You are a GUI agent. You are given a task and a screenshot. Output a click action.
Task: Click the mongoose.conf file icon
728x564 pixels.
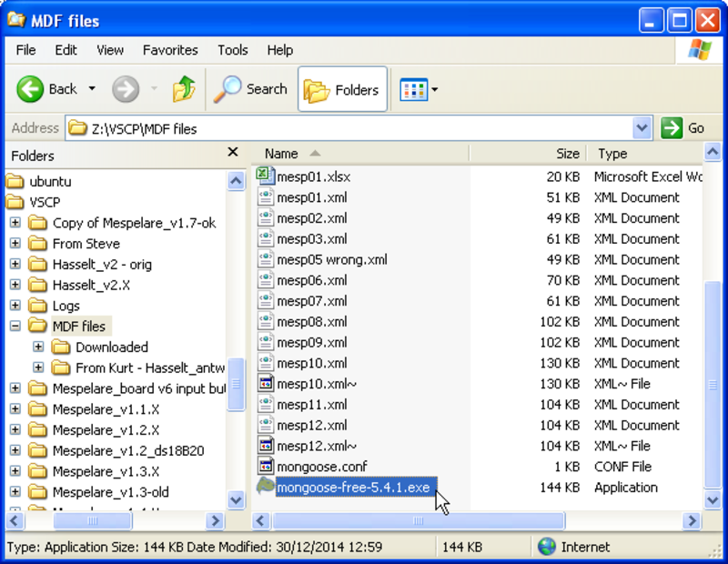point(265,467)
